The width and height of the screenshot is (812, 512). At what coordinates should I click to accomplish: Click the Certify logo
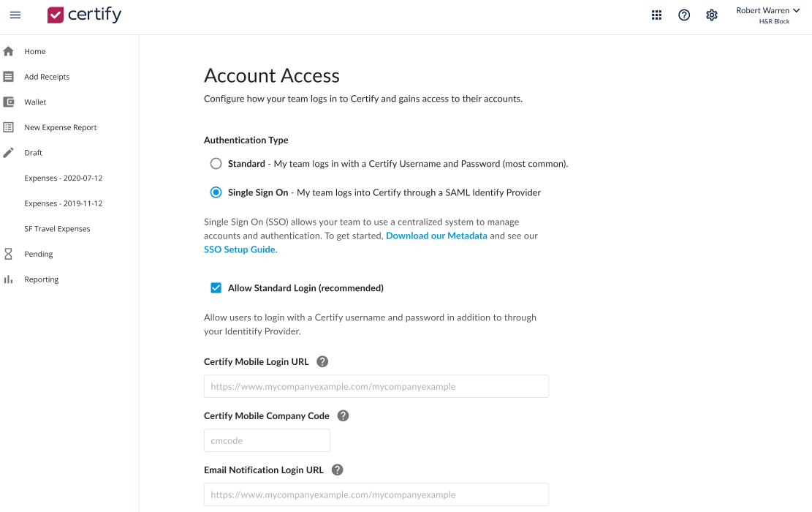pos(84,15)
